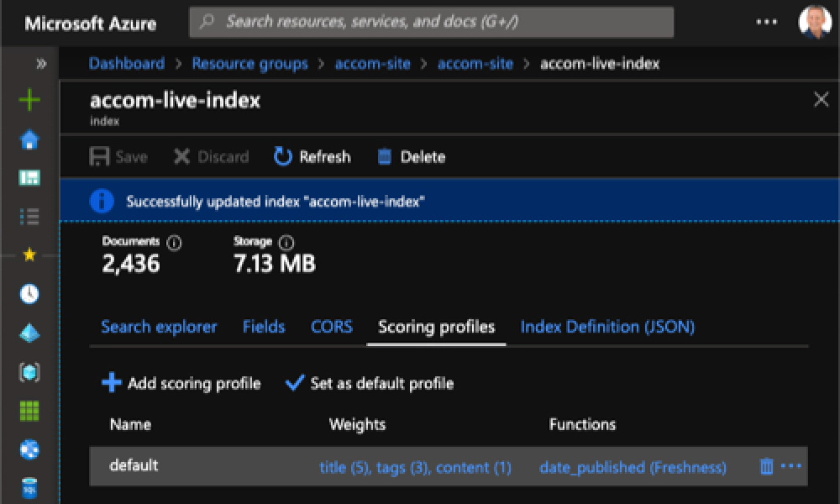Select the Home icon in the sidebar
This screenshot has height=504, width=840.
coord(29,139)
